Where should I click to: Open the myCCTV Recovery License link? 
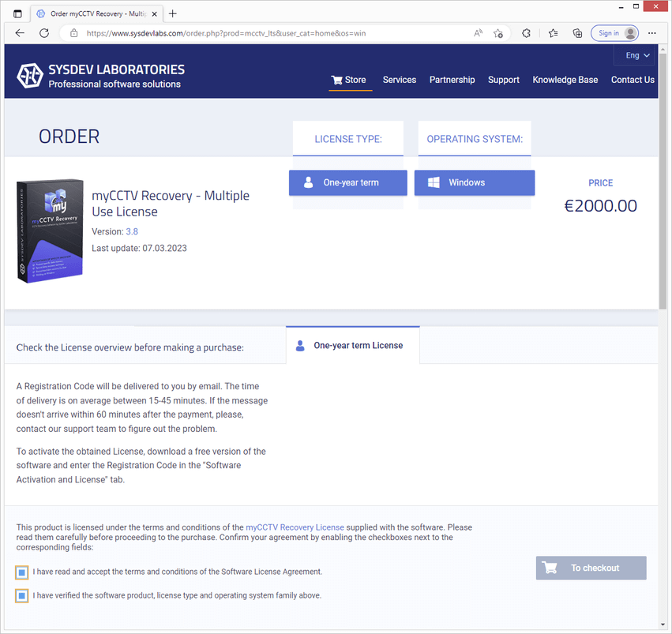point(295,527)
